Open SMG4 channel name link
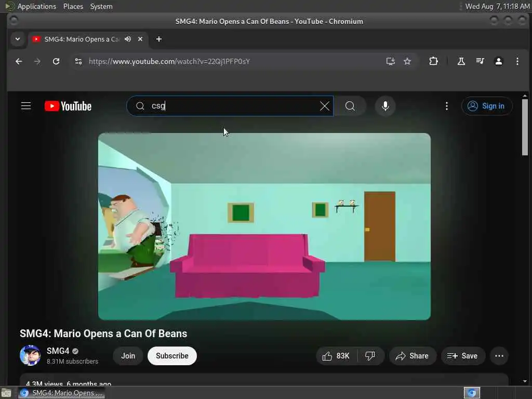 (58, 351)
